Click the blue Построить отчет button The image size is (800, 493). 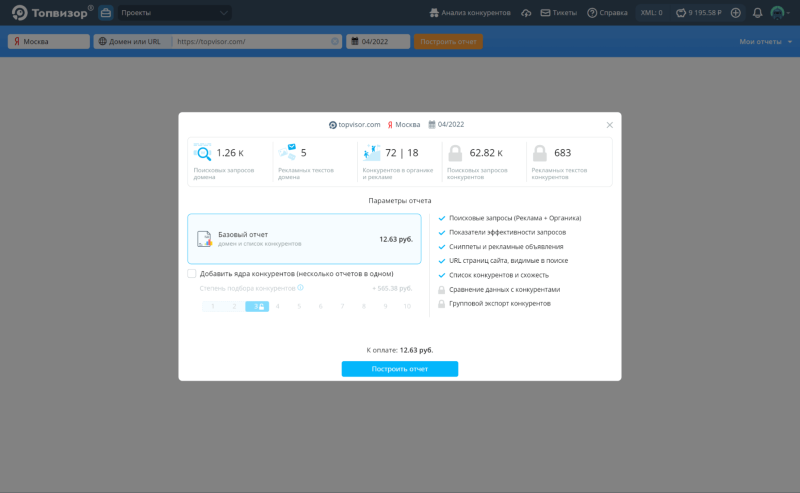tap(399, 369)
